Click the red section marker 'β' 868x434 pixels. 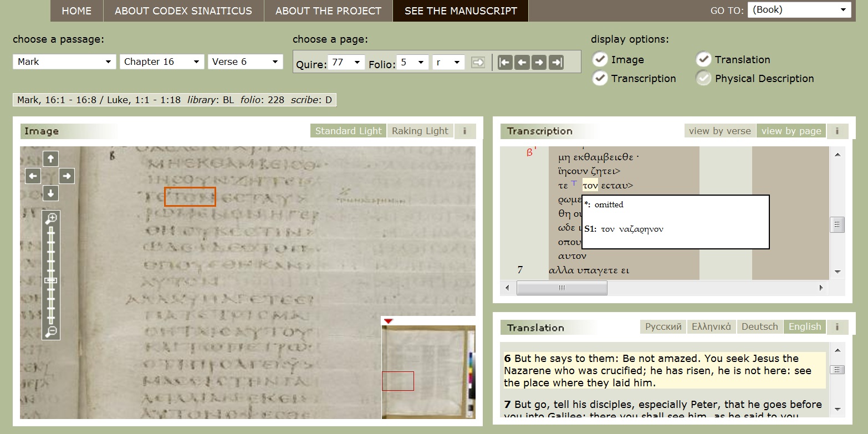coord(531,151)
